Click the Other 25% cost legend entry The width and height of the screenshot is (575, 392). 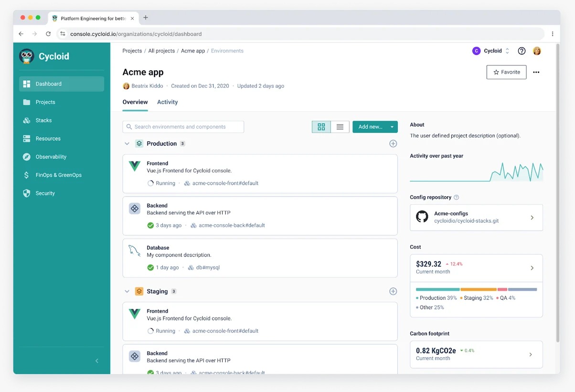430,307
